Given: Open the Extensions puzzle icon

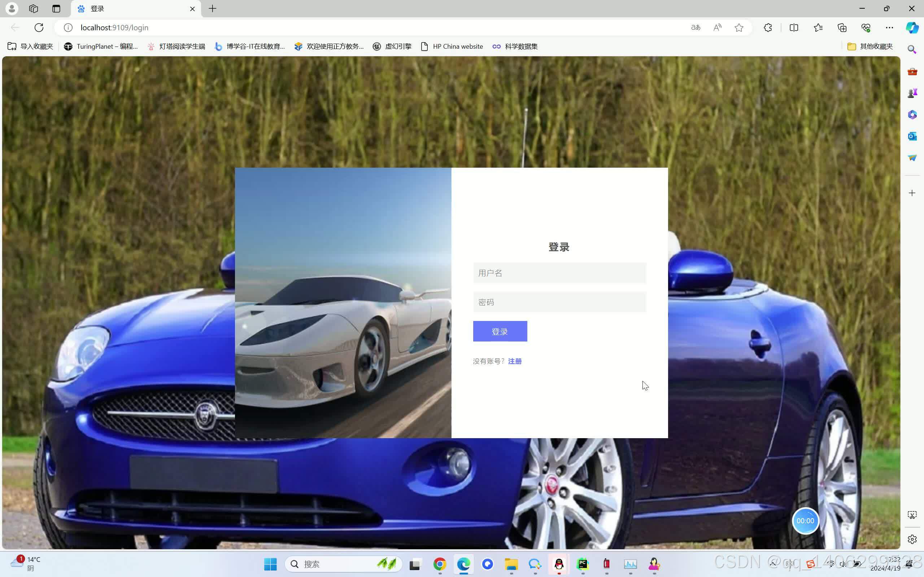Looking at the screenshot, I should coord(768,27).
